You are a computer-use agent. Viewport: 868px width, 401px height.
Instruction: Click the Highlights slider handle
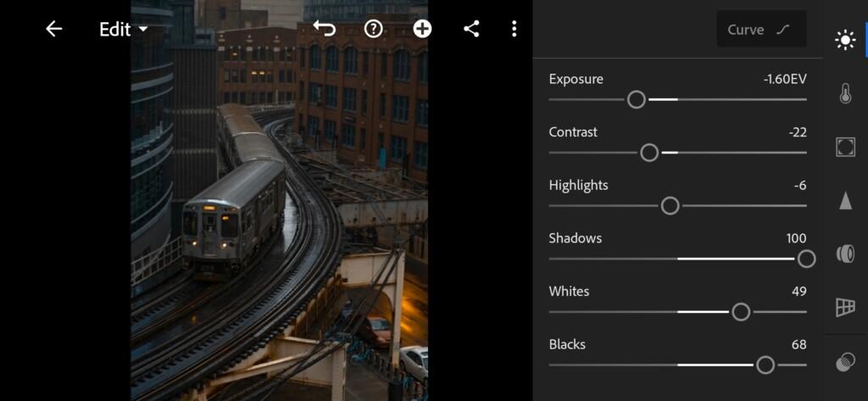670,206
